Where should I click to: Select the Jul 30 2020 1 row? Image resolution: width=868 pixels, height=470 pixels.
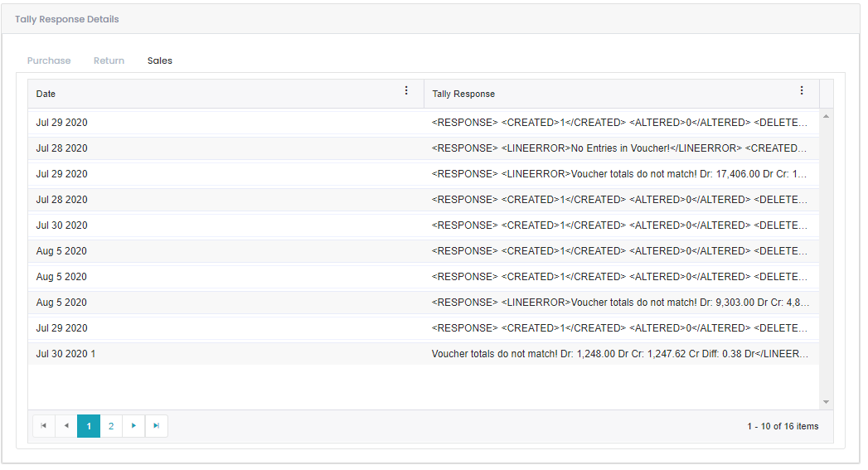point(424,354)
